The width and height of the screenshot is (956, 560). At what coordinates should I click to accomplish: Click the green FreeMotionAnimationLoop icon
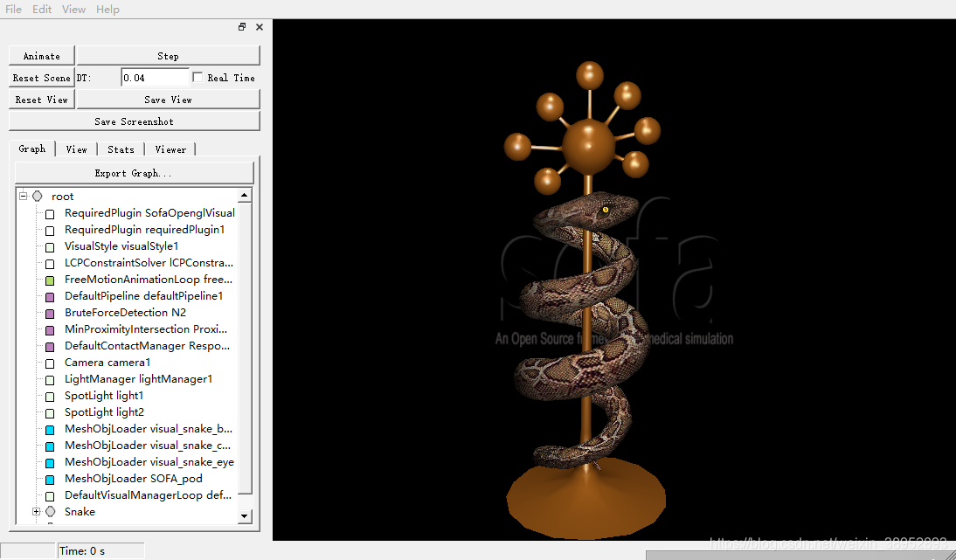tap(50, 280)
